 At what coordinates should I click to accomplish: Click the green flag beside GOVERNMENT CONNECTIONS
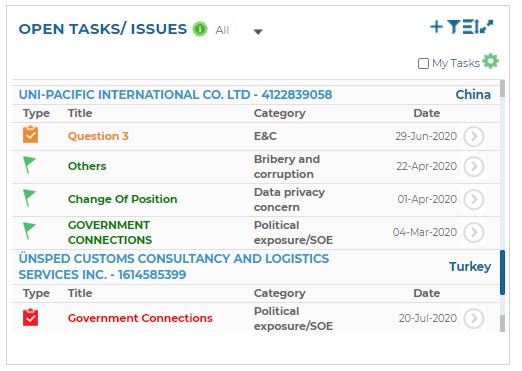tap(29, 231)
